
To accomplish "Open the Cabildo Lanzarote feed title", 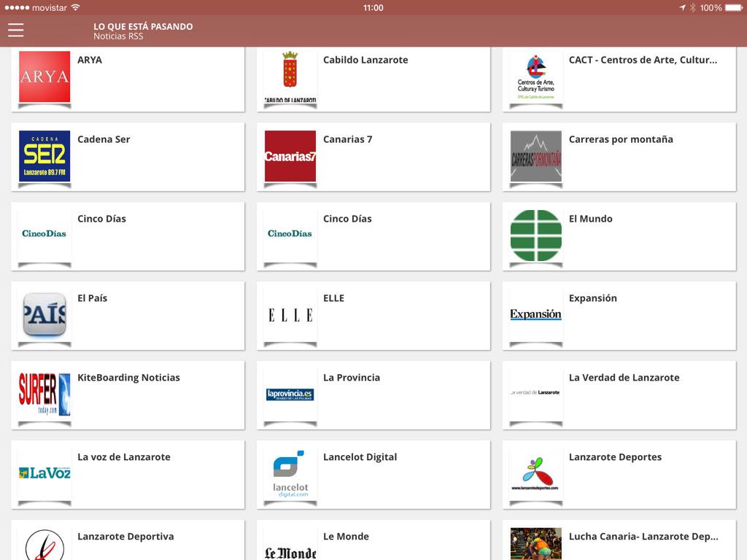I will (x=365, y=60).
